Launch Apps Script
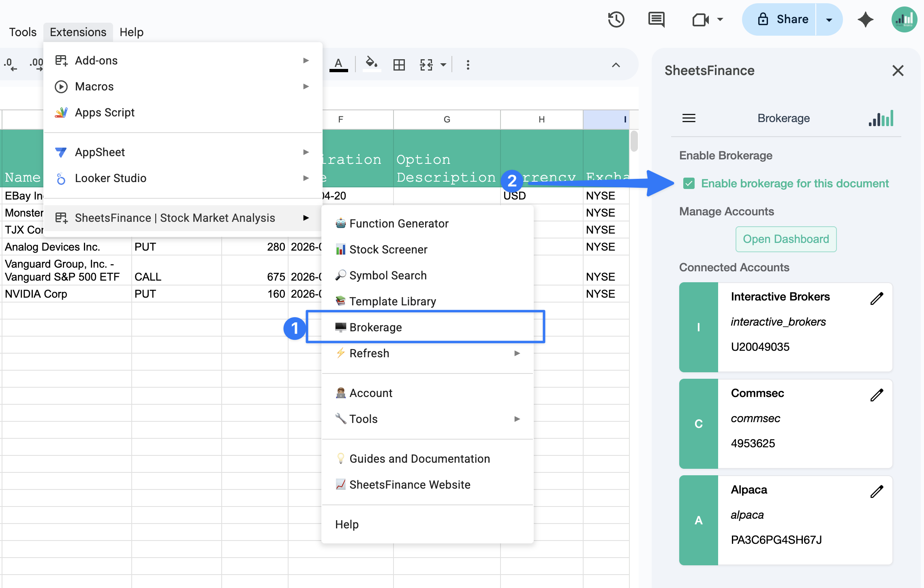This screenshot has width=924, height=588. point(182,112)
